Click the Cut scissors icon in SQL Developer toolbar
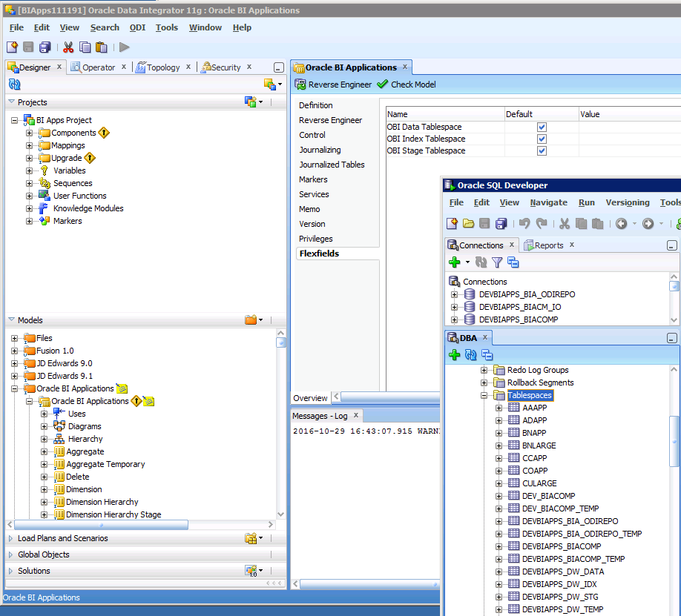This screenshot has width=681, height=616. click(x=565, y=224)
